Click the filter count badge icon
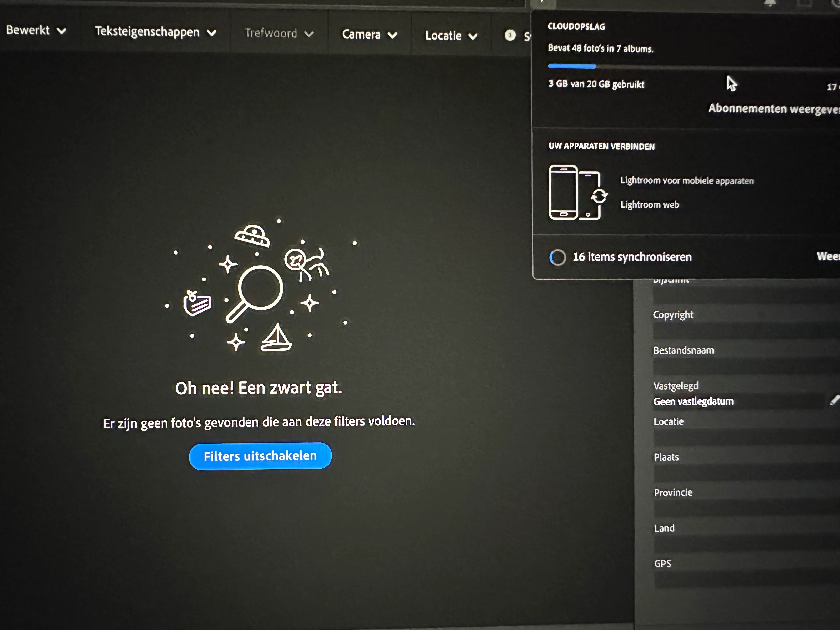840x630 pixels. (510, 35)
